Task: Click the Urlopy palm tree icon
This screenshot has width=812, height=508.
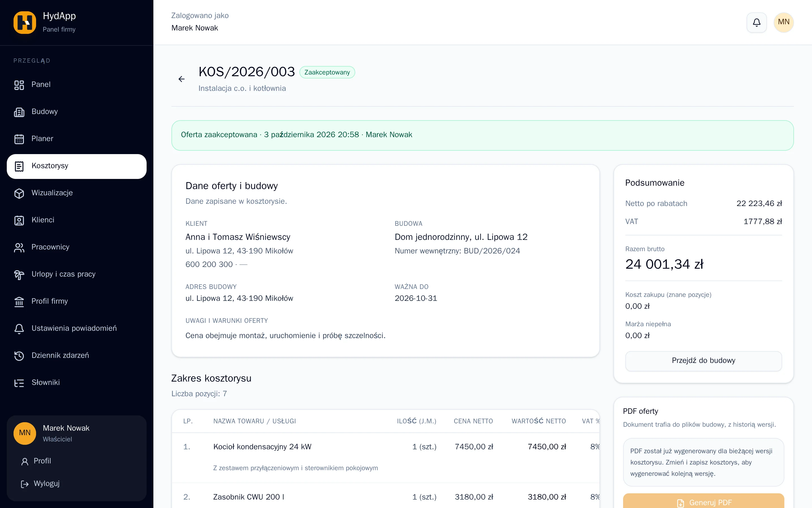Action: coord(19,275)
